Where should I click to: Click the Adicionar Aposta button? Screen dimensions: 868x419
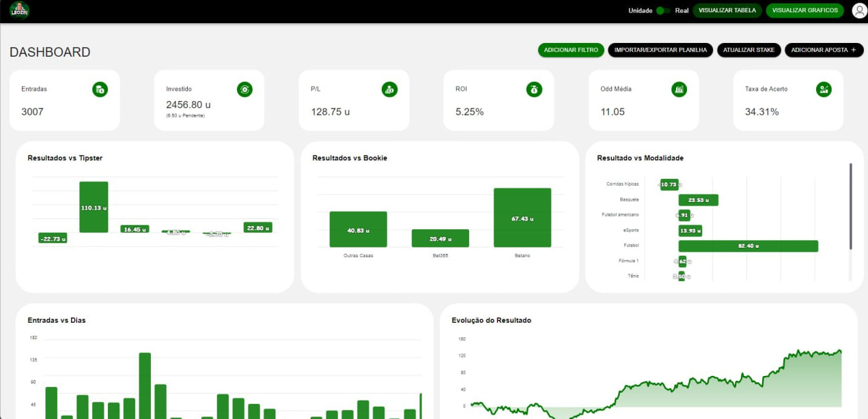coord(824,50)
